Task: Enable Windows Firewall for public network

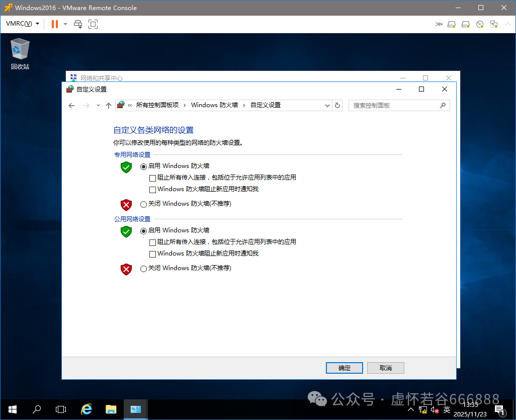Action: click(x=143, y=231)
